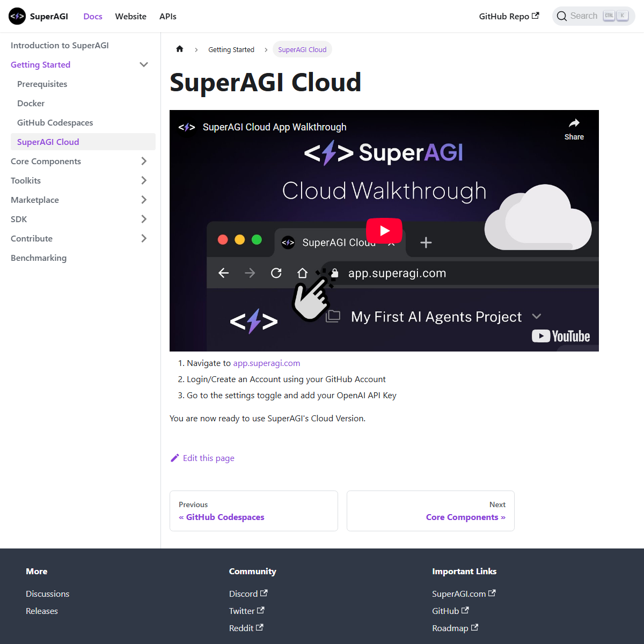Open the APIs navbar item
The height and width of the screenshot is (644, 644).
coord(168,16)
